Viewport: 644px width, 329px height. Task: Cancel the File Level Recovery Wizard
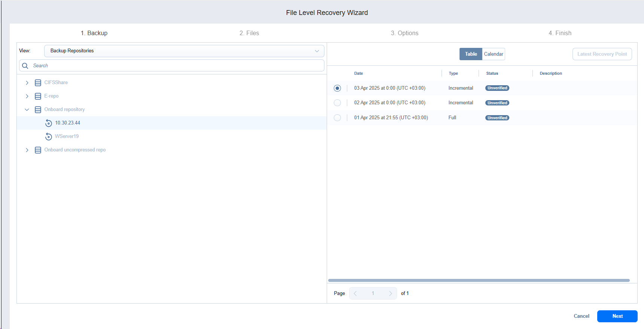point(581,316)
